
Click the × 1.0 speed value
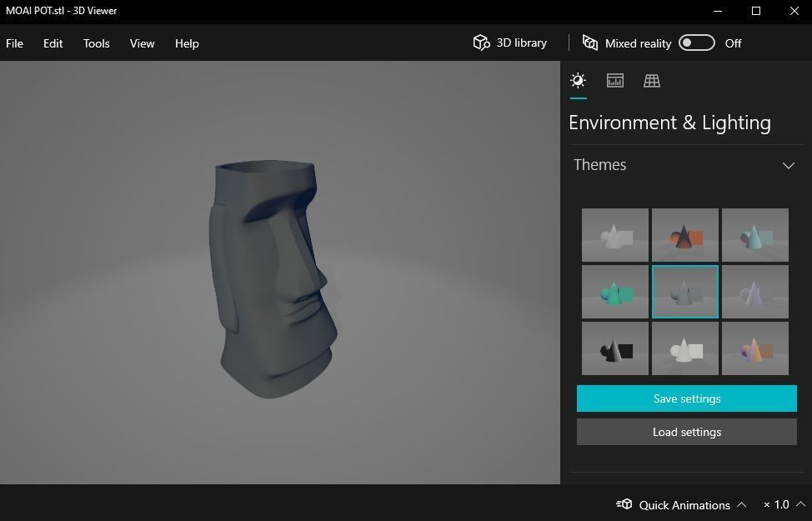(x=776, y=503)
